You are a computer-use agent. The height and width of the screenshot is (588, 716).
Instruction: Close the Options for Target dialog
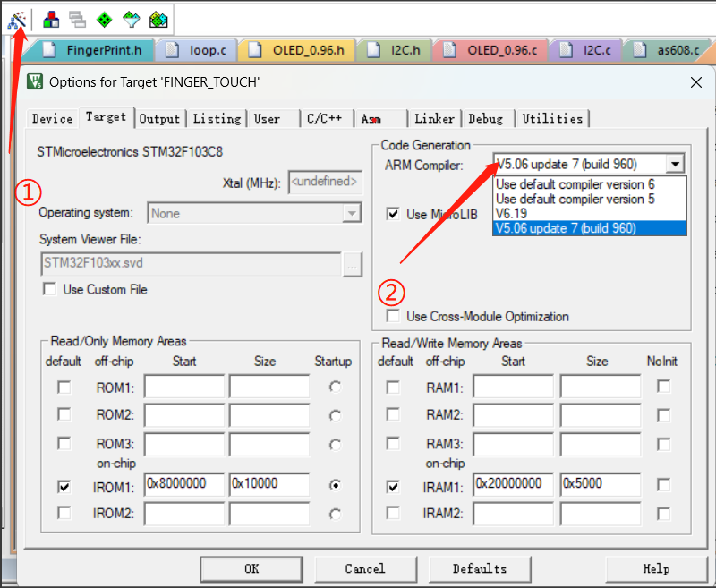click(x=696, y=82)
